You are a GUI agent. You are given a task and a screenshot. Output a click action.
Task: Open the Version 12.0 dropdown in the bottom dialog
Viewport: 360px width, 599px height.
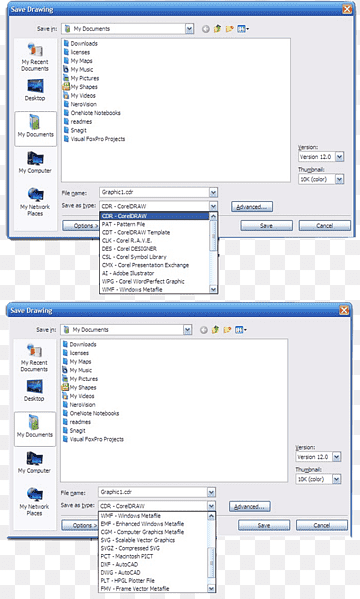coord(336,457)
